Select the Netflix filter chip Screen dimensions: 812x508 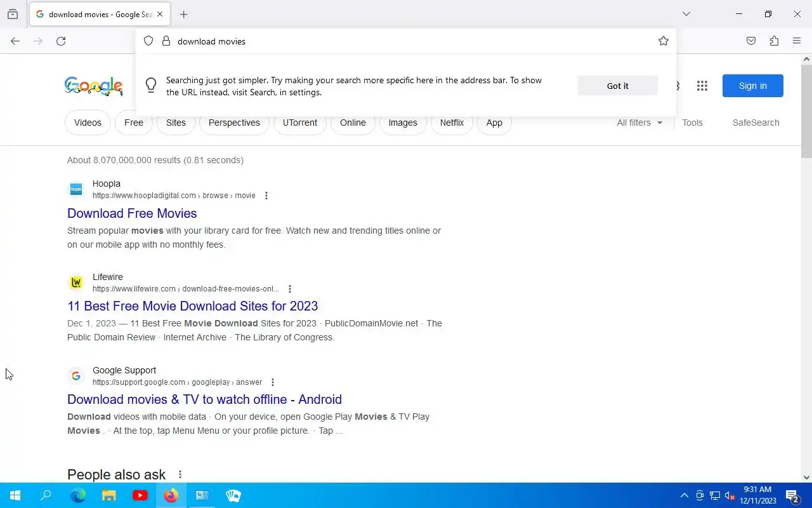tap(452, 123)
